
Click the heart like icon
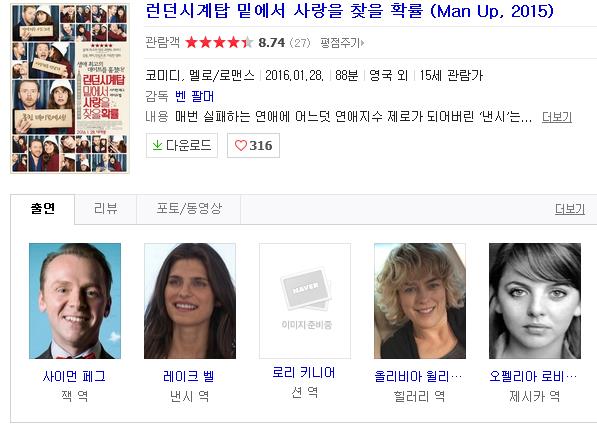tap(241, 145)
